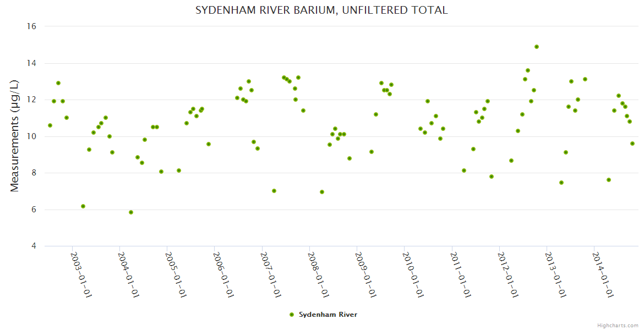Click the 2008 data point just below 7 µg/L
644x330 pixels.
pos(322,192)
